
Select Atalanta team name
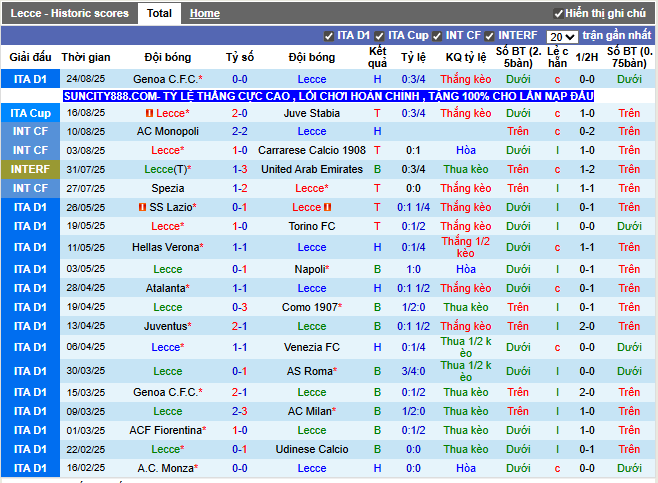pyautogui.click(x=165, y=288)
